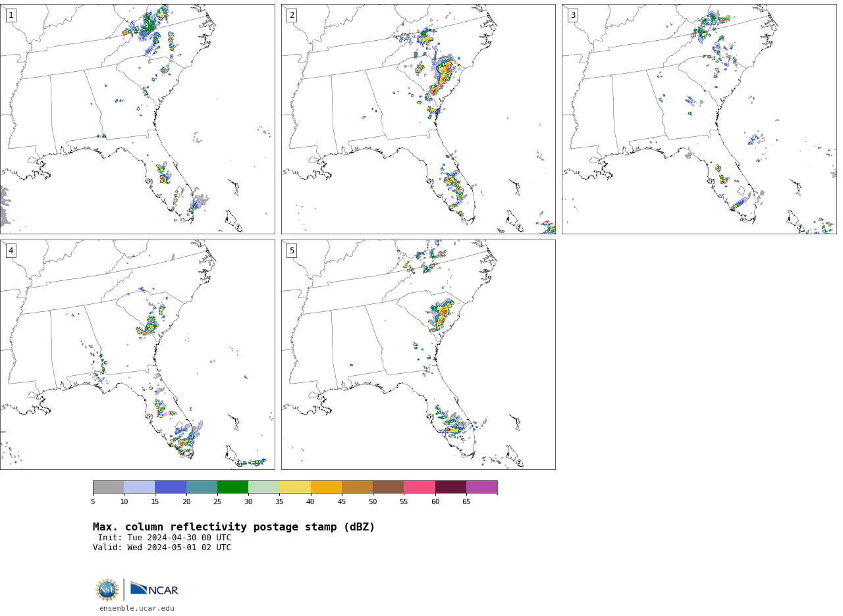Click the Valid: Wed 2024-05-01 02 UTC line

point(162,548)
